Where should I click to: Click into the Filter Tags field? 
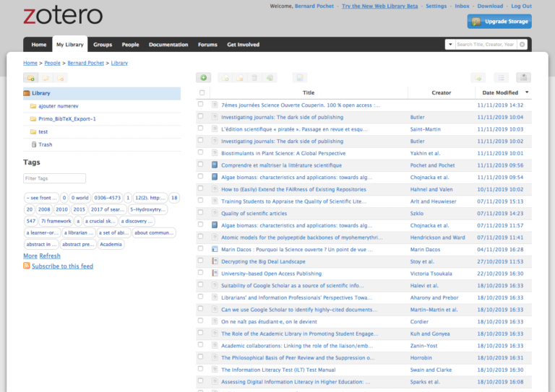(54, 178)
